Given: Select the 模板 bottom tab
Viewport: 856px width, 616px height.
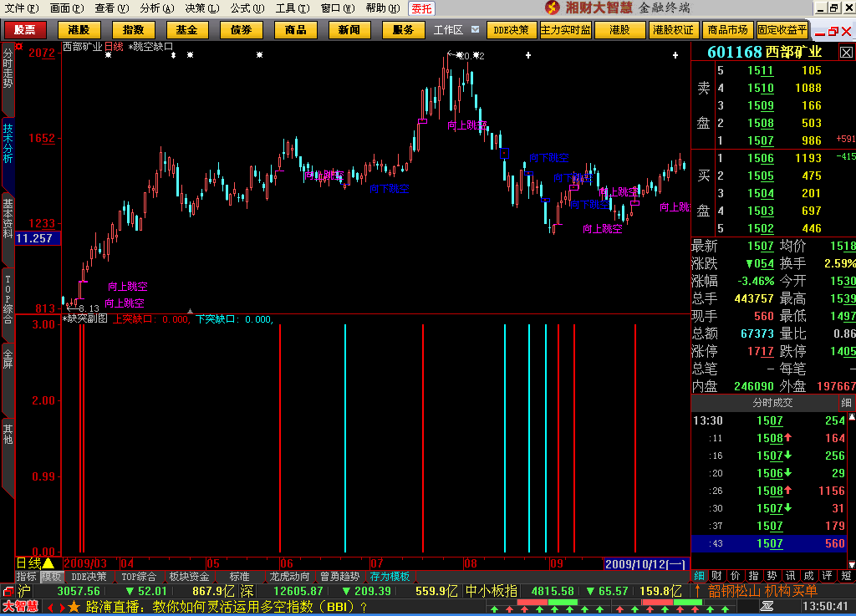Looking at the screenshot, I should click(x=51, y=576).
